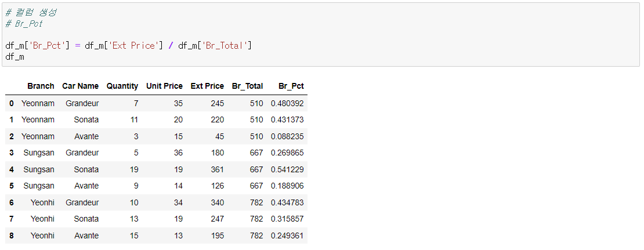Screen dimensions: 644x250
Task: Click row index 8
Action: click(12, 235)
